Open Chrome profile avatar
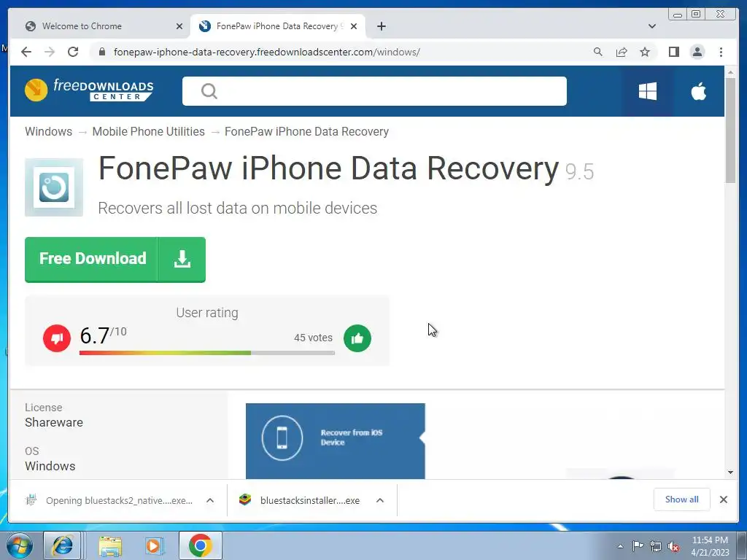This screenshot has width=747, height=560. 697,52
